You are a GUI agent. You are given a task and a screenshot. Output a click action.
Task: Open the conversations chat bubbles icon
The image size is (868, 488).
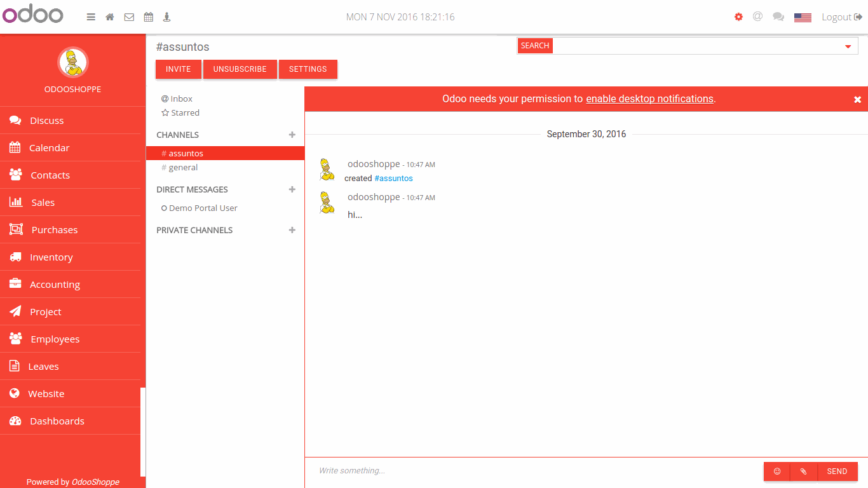coord(778,17)
